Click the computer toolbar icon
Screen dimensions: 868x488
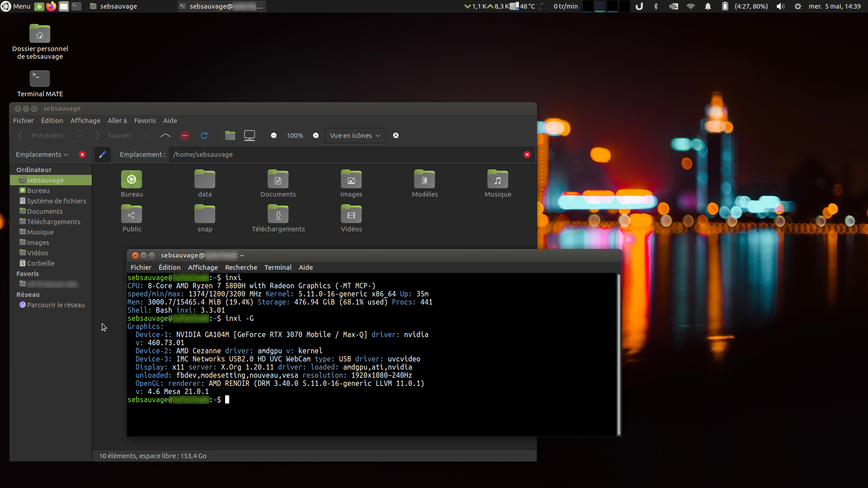[x=250, y=136]
